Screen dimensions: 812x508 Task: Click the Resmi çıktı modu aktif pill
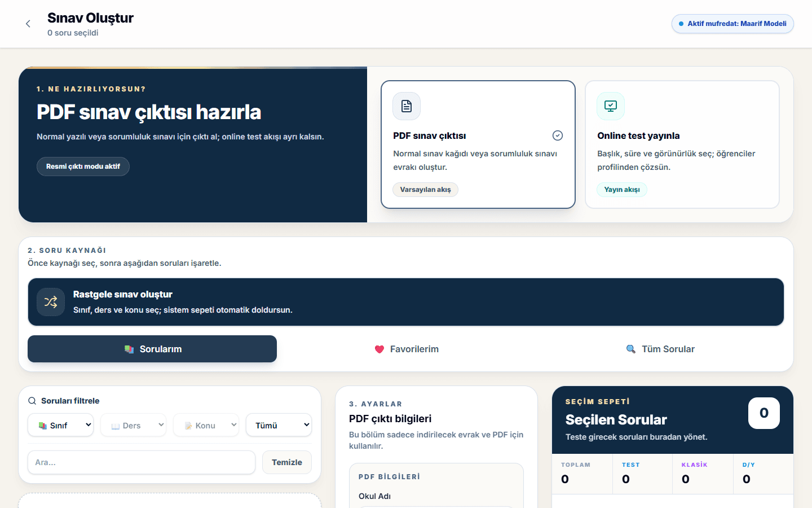coord(83,167)
